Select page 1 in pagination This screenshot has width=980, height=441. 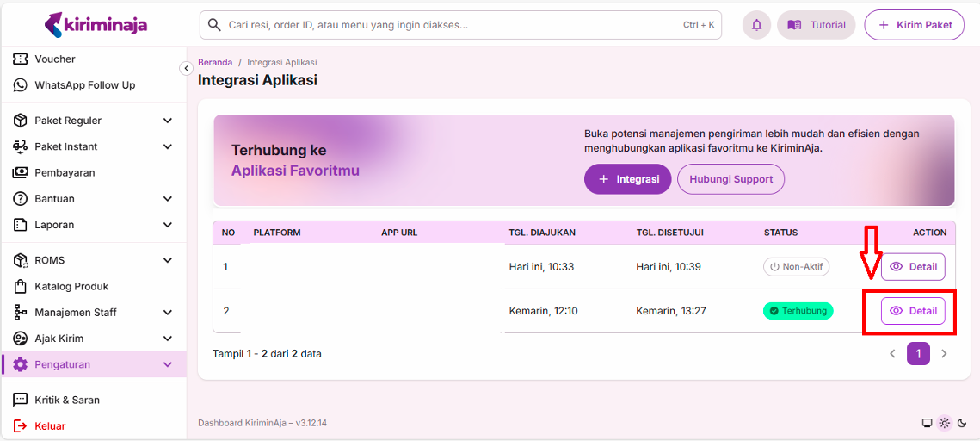[x=918, y=353]
